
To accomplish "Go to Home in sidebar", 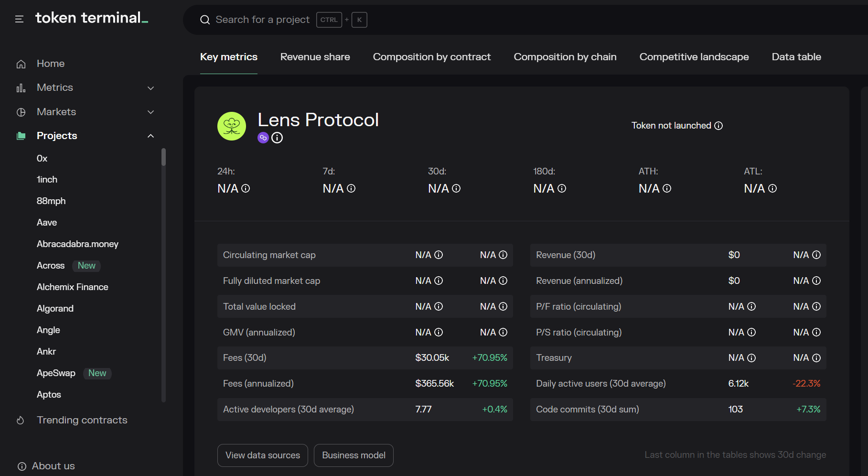I will (51, 64).
